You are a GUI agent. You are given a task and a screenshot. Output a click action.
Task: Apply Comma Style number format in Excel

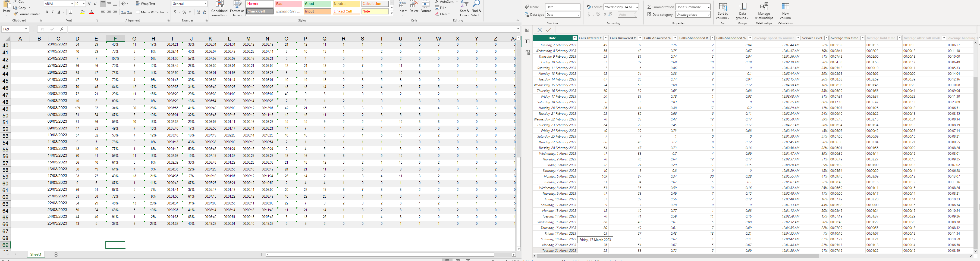tap(190, 12)
